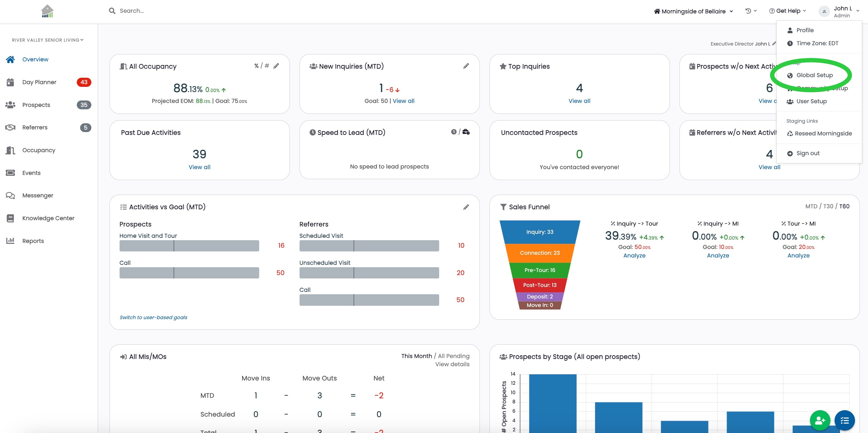This screenshot has height=433, width=868.
Task: Select Global Setup from the user menu
Action: (x=814, y=75)
